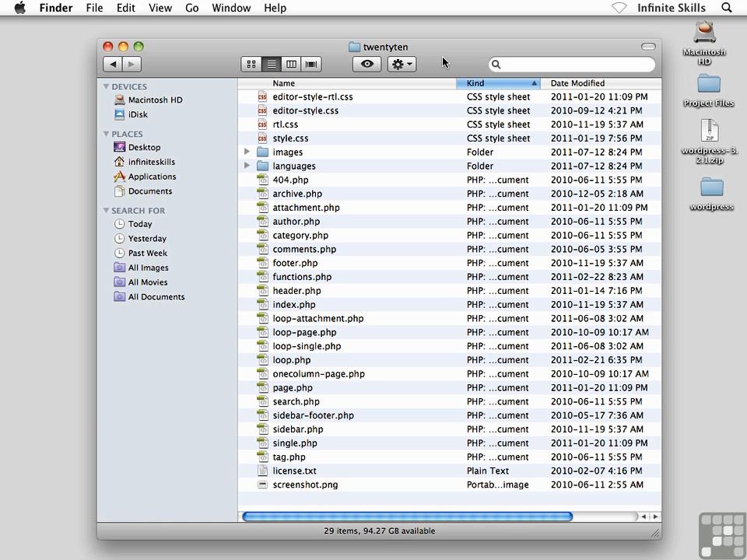
Task: Click into the Finder search field
Action: tap(572, 65)
